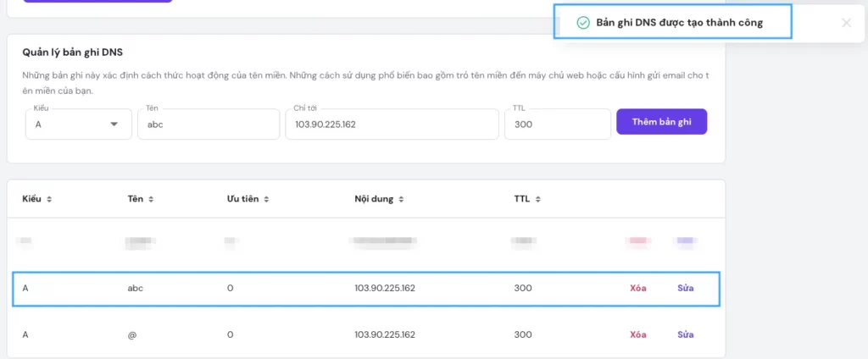This screenshot has height=359, width=868.
Task: Click Sửa on the @ record
Action: pyautogui.click(x=685, y=334)
